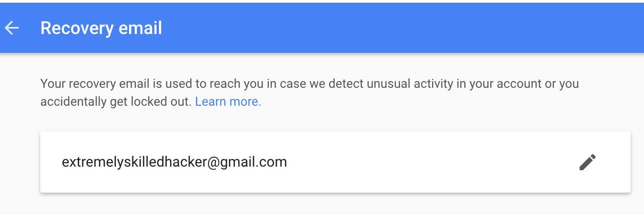Click the pencil edit icon
Viewport: 644px width, 215px height.
click(587, 162)
